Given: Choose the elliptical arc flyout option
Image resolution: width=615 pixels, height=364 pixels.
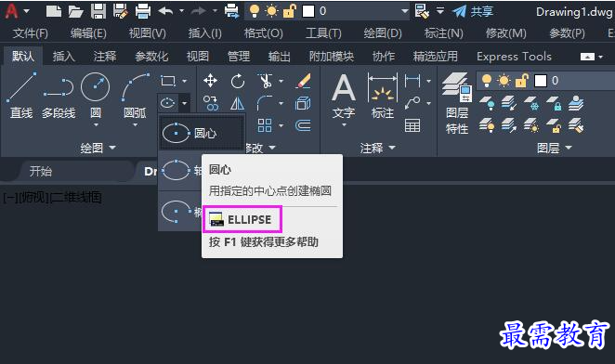Looking at the screenshot, I should (x=180, y=212).
